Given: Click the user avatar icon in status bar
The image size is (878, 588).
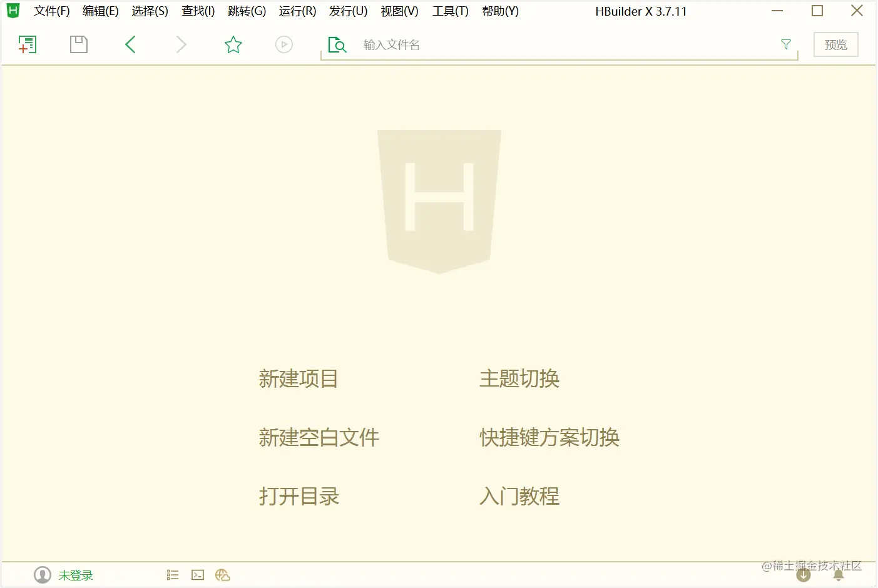Looking at the screenshot, I should coord(43,575).
